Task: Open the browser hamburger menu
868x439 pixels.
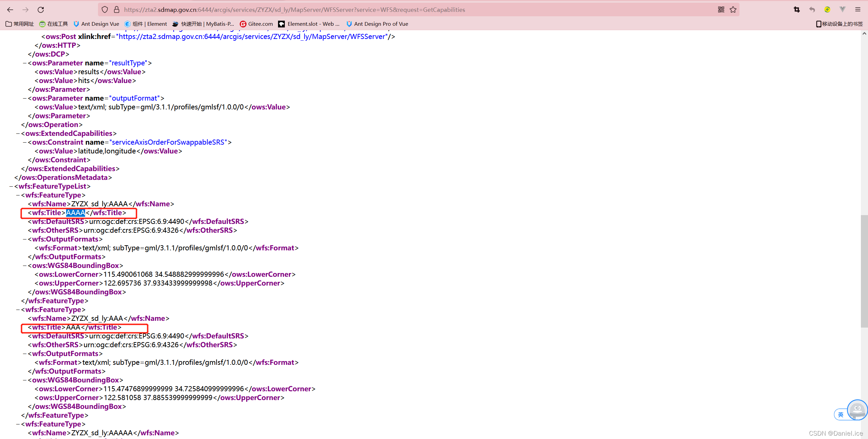Action: [x=858, y=9]
